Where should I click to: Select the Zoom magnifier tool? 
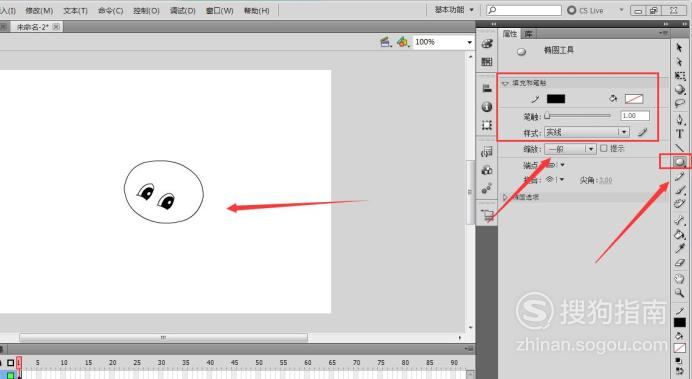pyautogui.click(x=680, y=293)
